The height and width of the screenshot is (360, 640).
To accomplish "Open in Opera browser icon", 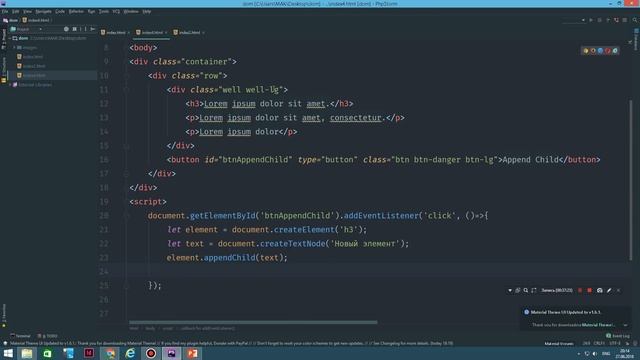I will coord(608,51).
